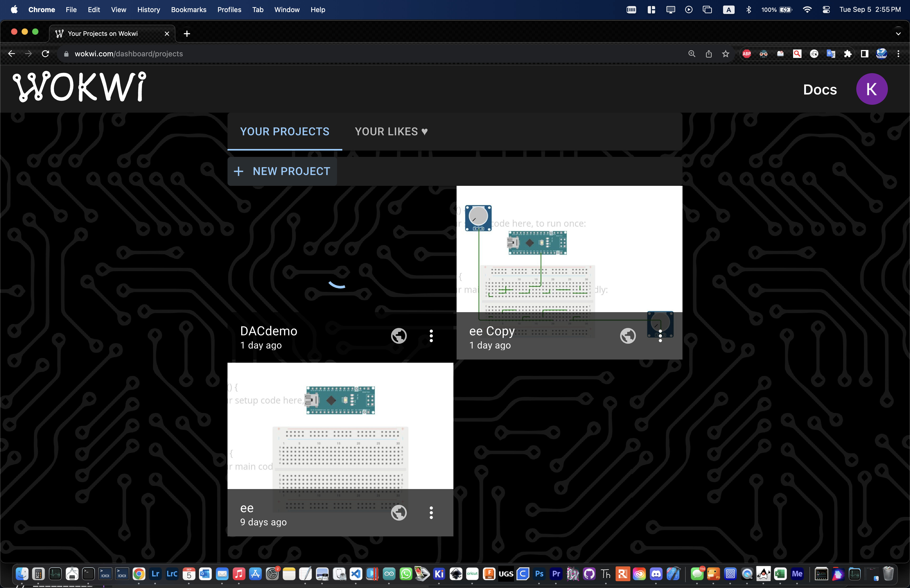Viewport: 910px width, 588px height.
Task: Create a NEW PROJECT
Action: 282,171
